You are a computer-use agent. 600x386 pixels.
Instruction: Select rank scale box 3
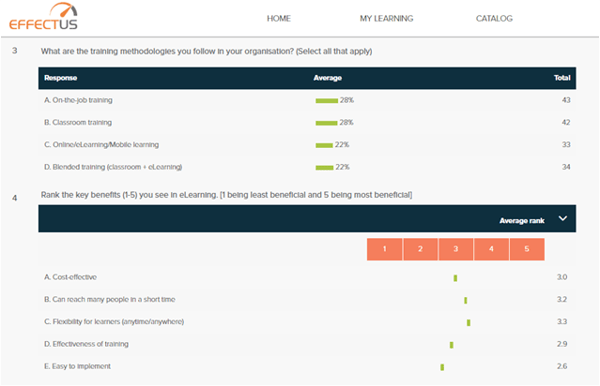pos(456,249)
